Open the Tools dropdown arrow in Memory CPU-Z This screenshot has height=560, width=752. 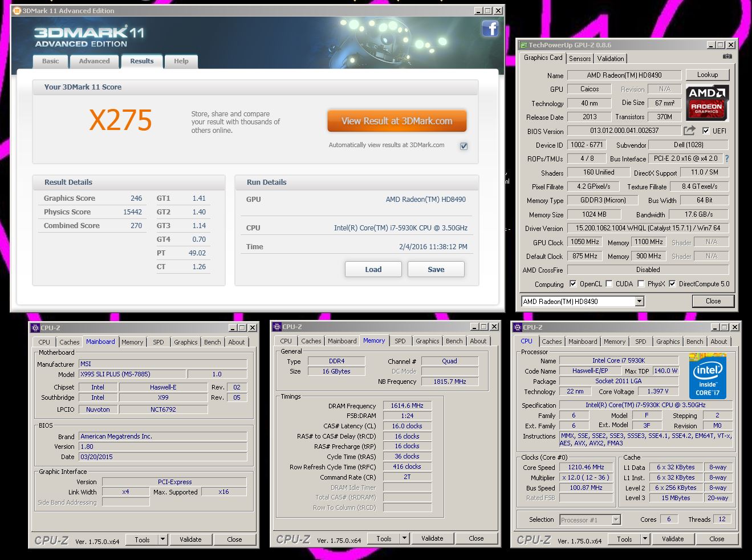(404, 538)
